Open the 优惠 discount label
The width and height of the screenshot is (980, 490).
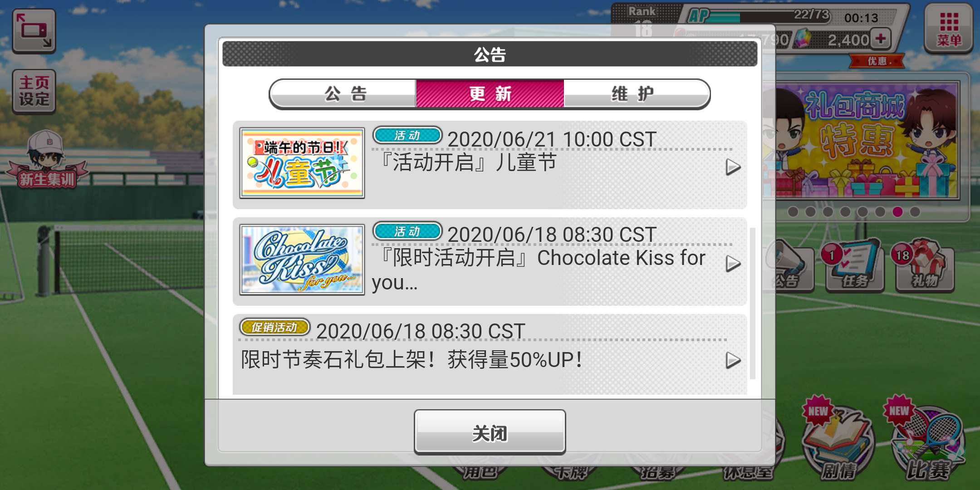pos(877,61)
